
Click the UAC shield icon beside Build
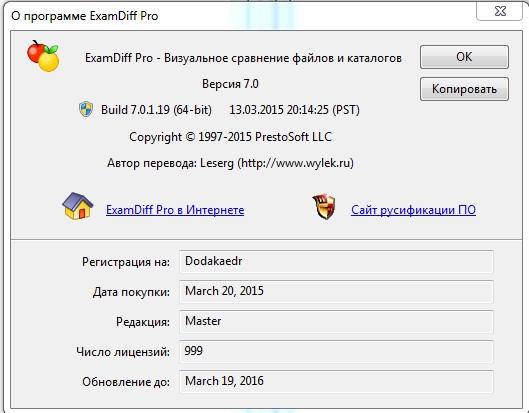(x=86, y=109)
